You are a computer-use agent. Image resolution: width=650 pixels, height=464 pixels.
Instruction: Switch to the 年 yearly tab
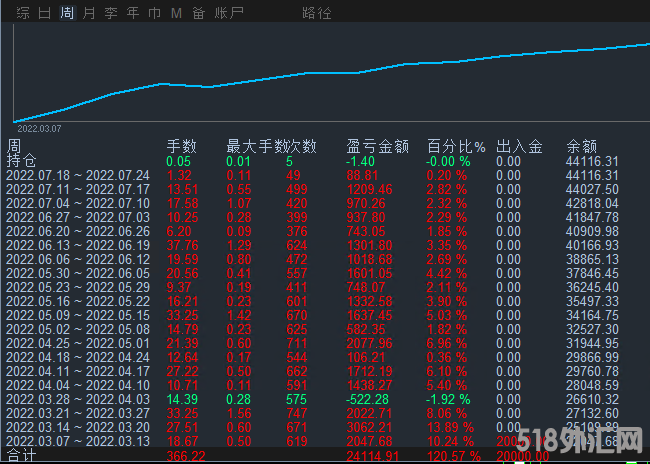tap(133, 13)
